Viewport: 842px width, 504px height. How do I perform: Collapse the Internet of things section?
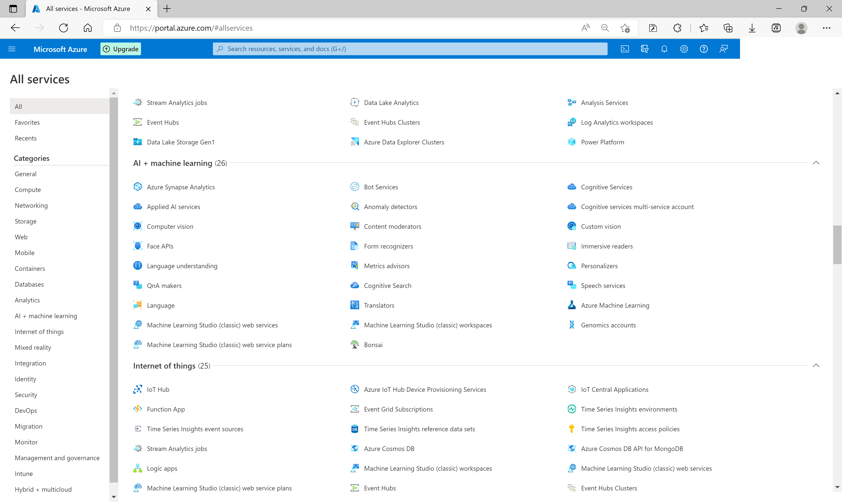(816, 366)
